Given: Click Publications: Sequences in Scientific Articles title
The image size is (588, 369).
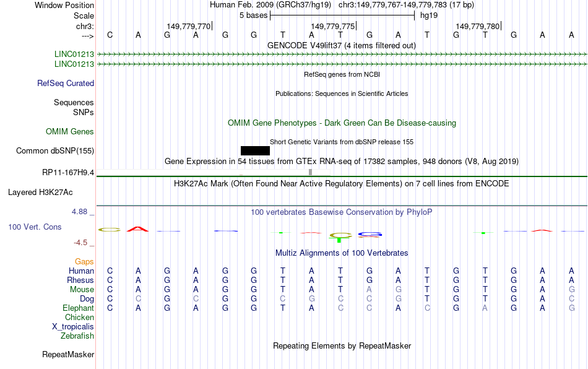Looking at the screenshot, I should [x=342, y=93].
